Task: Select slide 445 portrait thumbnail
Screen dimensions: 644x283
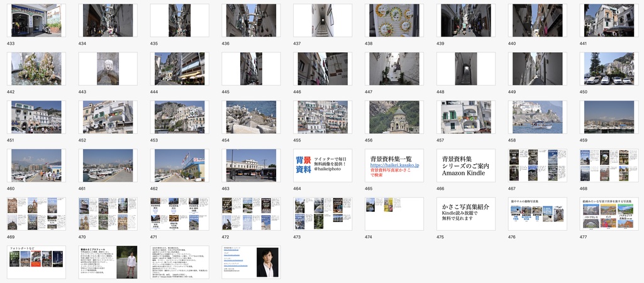Action: (251, 69)
